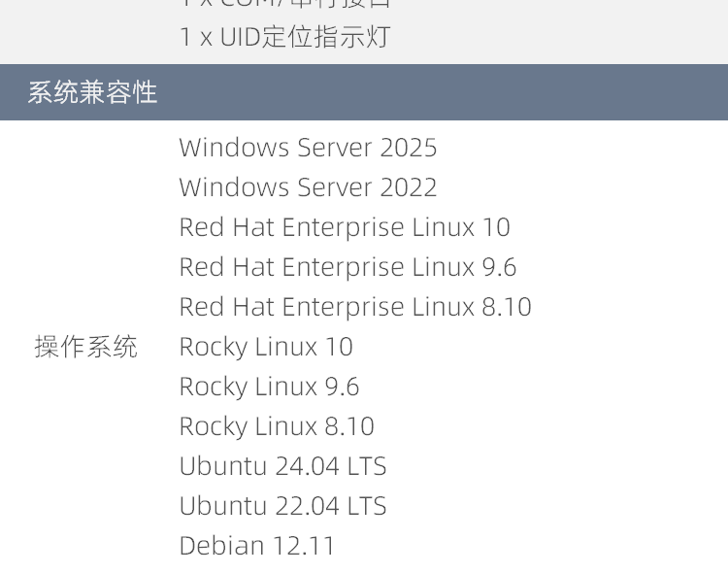This screenshot has width=728, height=574.
Task: Select Red Hat Enterprise Linux 9.6
Action: tap(347, 267)
